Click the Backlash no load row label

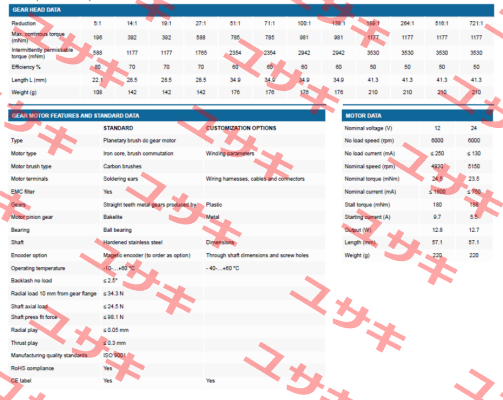(31, 281)
